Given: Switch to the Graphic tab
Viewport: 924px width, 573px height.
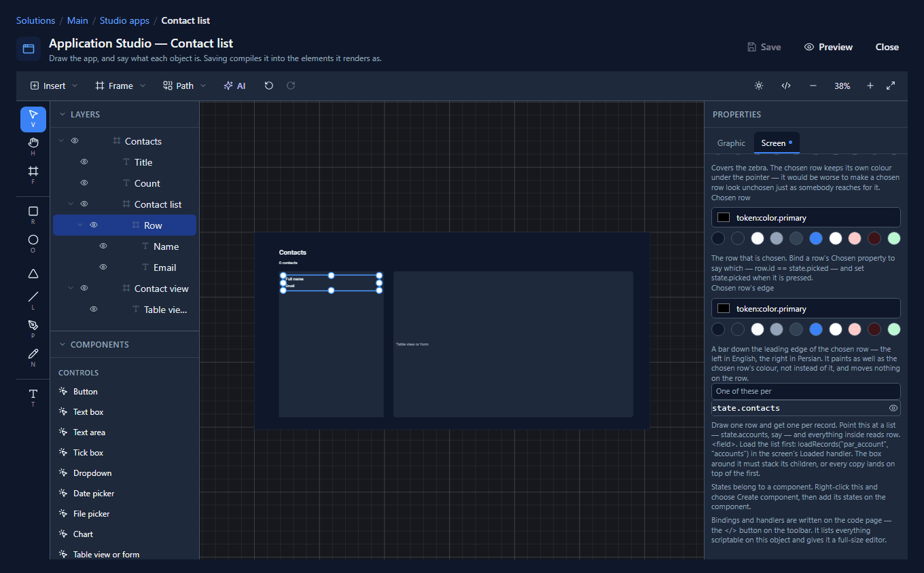Looking at the screenshot, I should (731, 143).
